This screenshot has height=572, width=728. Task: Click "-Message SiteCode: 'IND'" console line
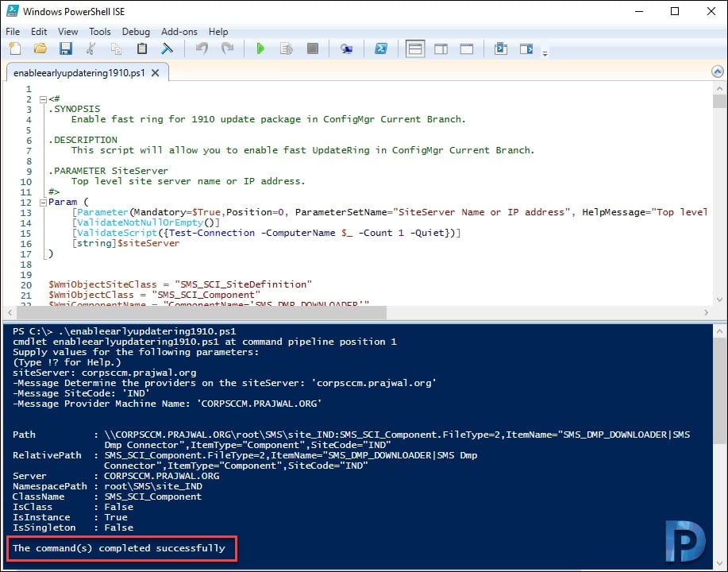tap(81, 393)
